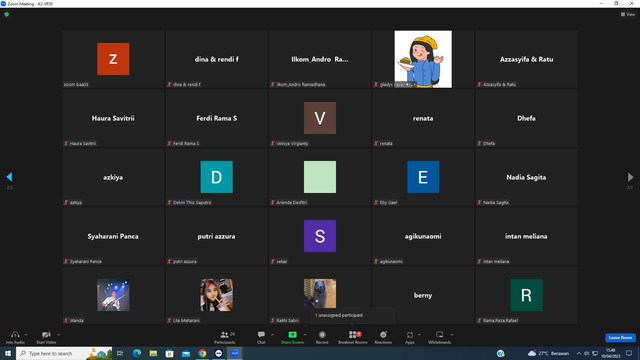This screenshot has height=360, width=640.
Task: Select Lila Maharani's photo tile
Action: [x=216, y=295]
